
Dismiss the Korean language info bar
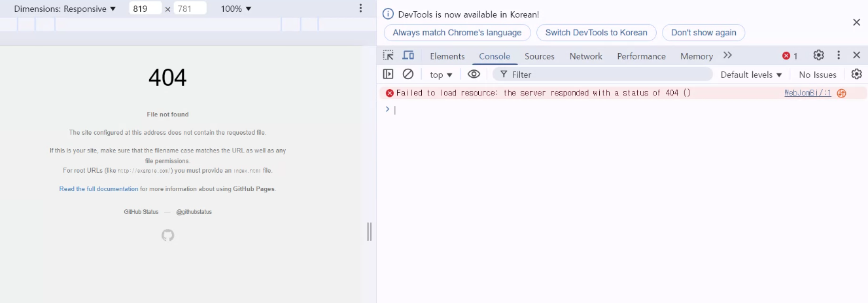(856, 22)
